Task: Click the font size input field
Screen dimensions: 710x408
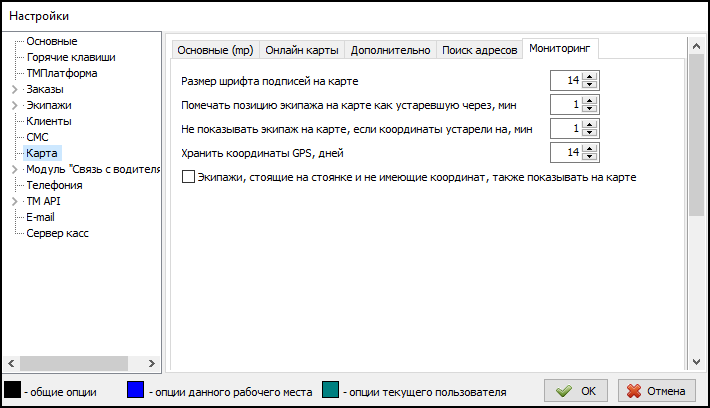Action: 566,81
